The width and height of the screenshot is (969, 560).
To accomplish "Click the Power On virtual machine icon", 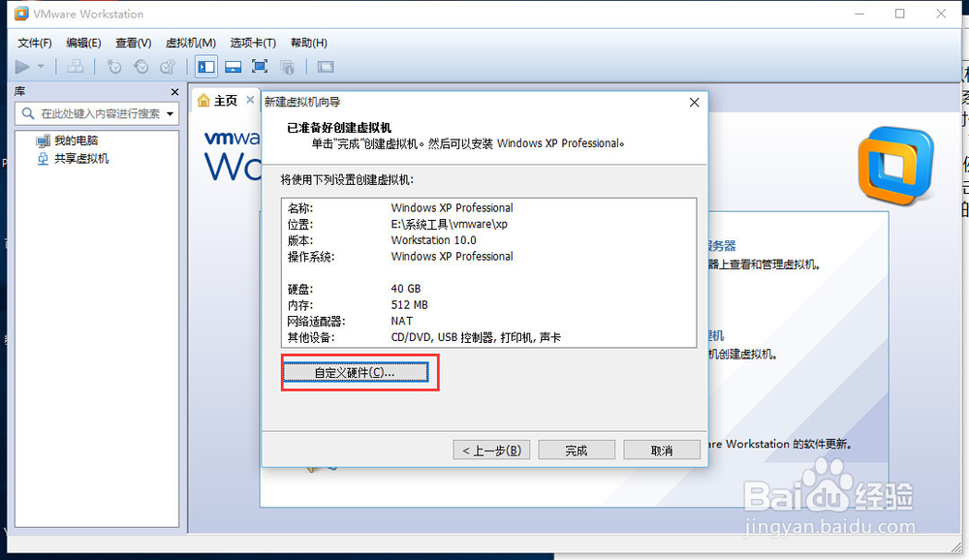I will click(x=22, y=66).
